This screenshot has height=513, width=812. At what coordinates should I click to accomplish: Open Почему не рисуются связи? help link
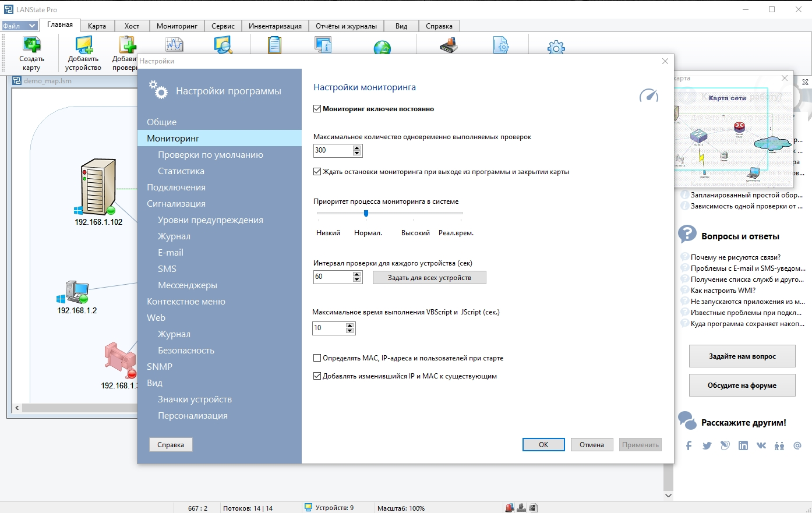(x=736, y=257)
